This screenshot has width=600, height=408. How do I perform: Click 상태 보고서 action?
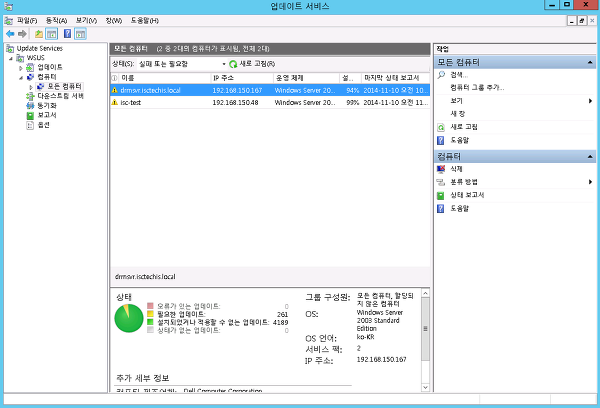[x=467, y=195]
